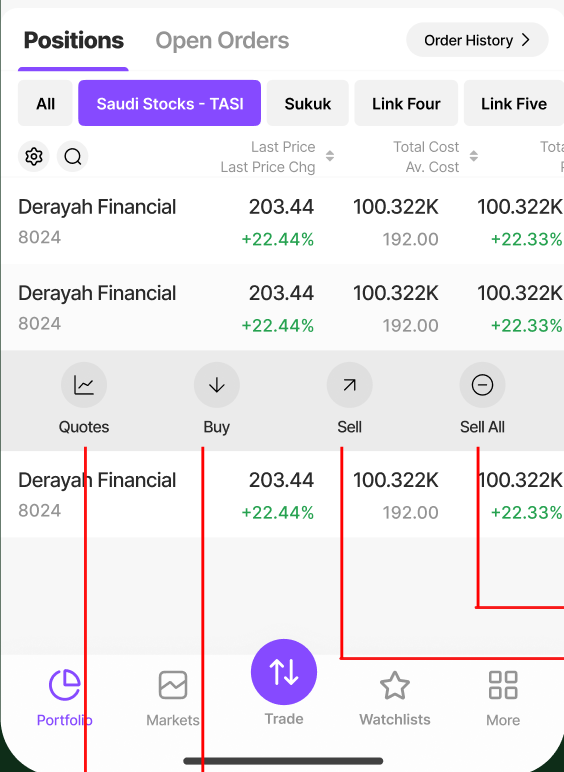
Task: Select the All filter chip
Action: click(45, 103)
